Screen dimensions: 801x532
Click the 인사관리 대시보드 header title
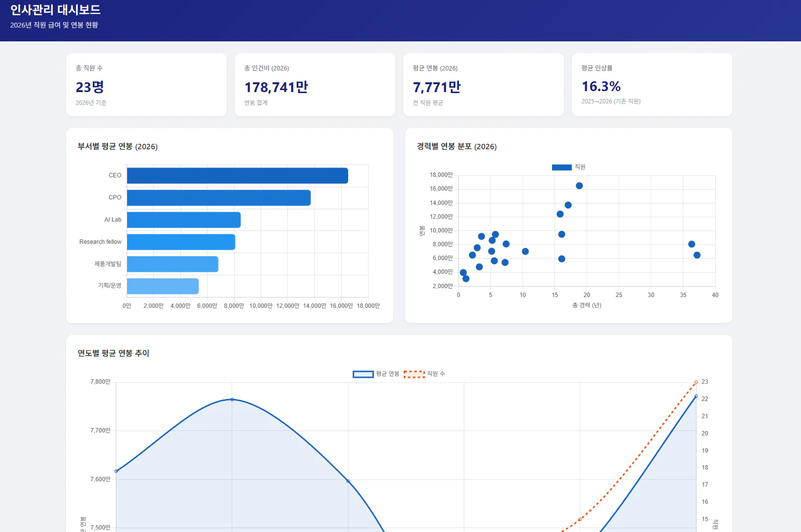[x=55, y=10]
